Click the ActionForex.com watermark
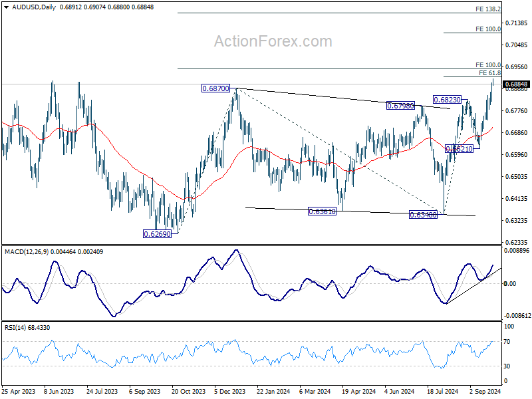Image resolution: width=532 pixels, height=399 pixels. click(x=273, y=41)
